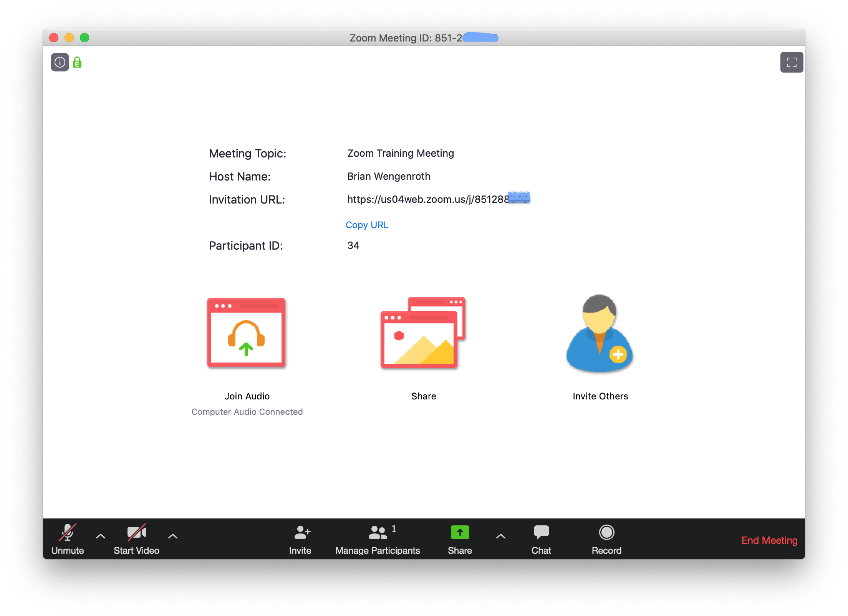Open the Chat panel
Image resolution: width=848 pixels, height=616 pixels.
coord(541,539)
